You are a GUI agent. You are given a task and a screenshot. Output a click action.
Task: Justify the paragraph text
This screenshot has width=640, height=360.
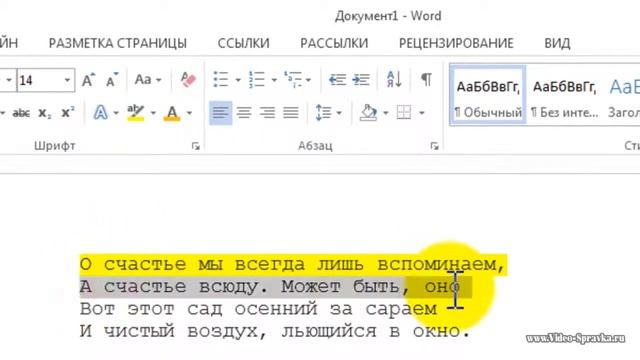[x=291, y=113]
